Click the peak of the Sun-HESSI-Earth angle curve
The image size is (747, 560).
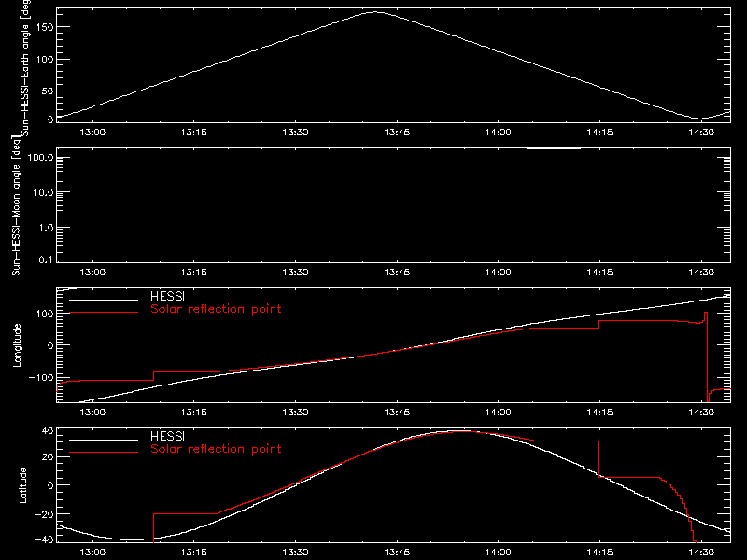tap(375, 12)
